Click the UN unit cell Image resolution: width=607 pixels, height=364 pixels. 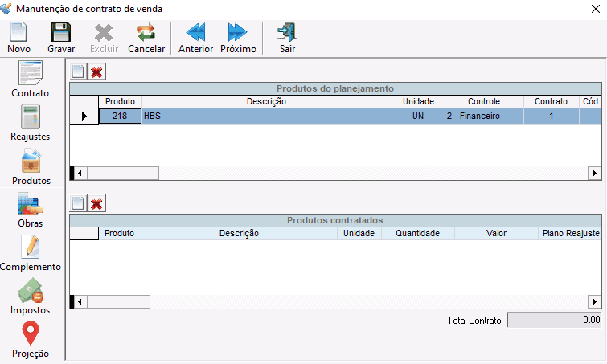point(418,116)
